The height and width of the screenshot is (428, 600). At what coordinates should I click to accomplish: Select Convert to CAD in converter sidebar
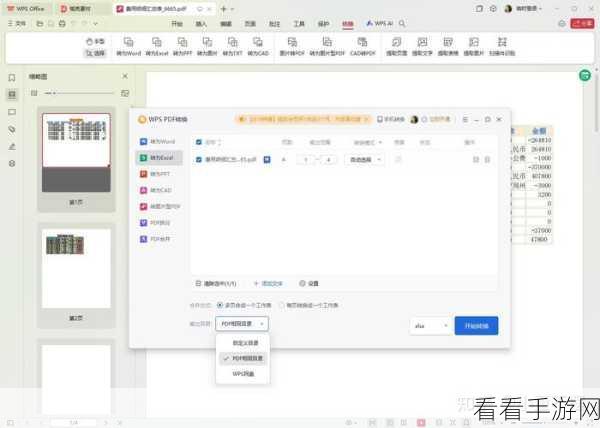[158, 190]
